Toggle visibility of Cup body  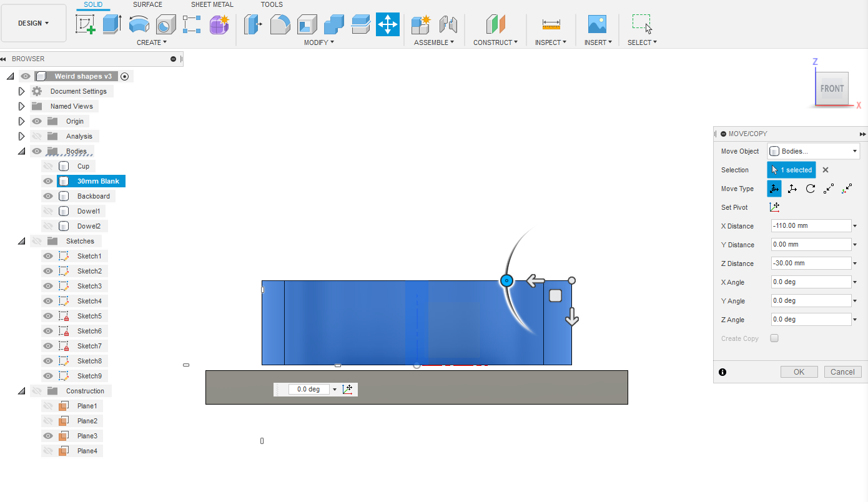point(48,166)
